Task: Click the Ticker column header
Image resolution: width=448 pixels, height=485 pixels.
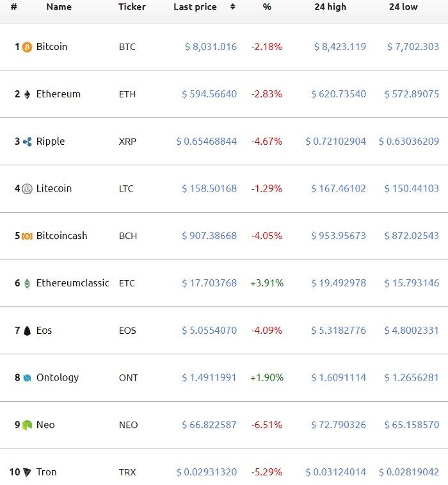Action: pos(132,7)
